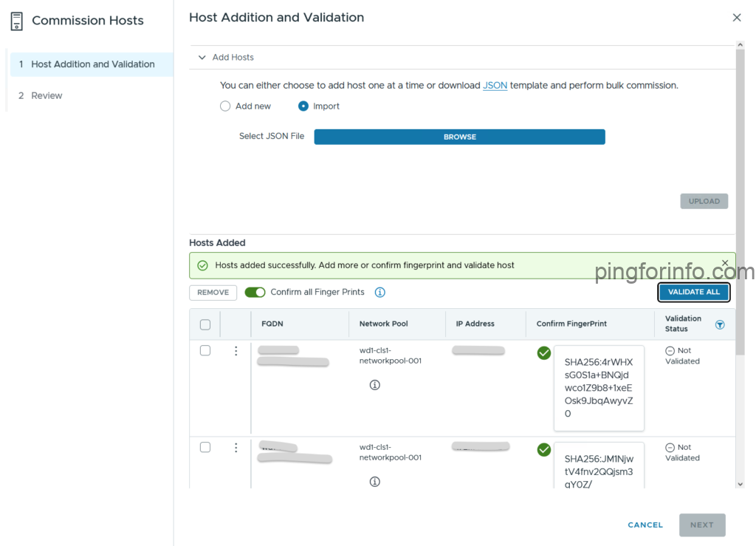
Task: Collapse the Add Hosts section
Action: coord(202,58)
